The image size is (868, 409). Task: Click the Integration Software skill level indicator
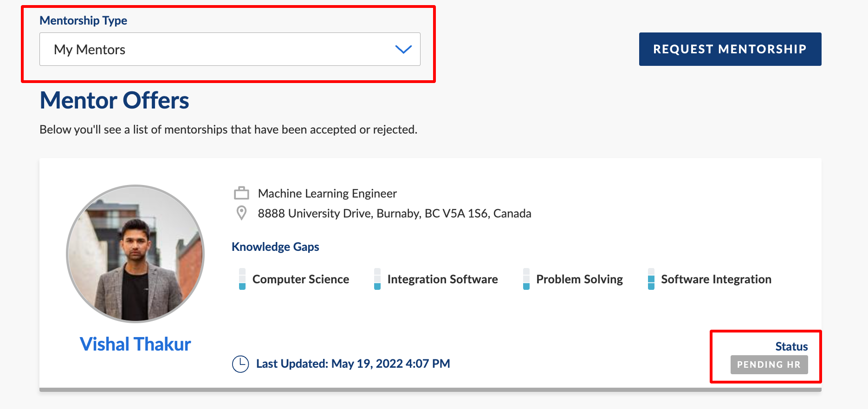377,279
